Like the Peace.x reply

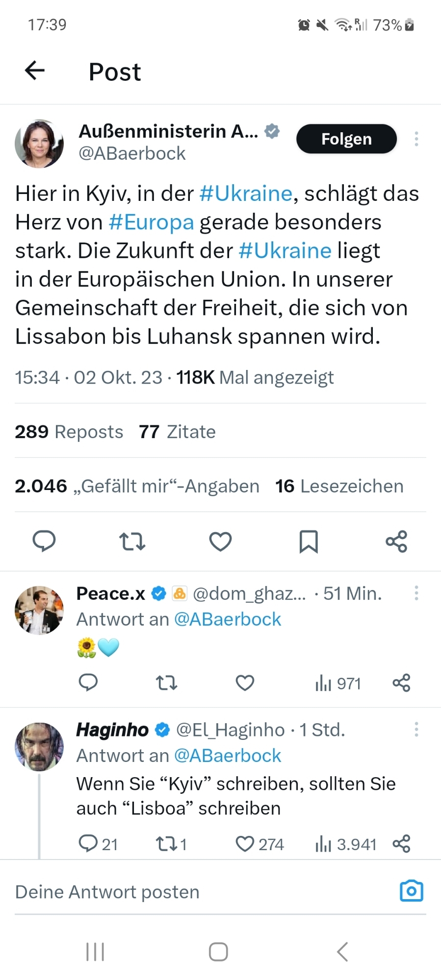click(245, 683)
